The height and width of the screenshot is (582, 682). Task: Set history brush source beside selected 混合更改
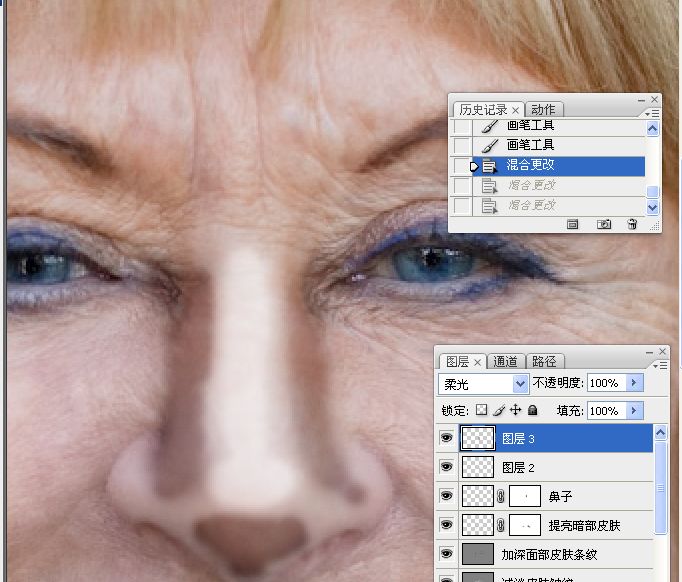point(461,166)
